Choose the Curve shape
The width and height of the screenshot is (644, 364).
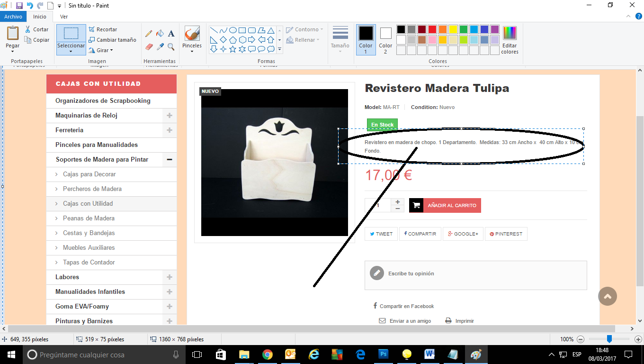pyautogui.click(x=223, y=30)
